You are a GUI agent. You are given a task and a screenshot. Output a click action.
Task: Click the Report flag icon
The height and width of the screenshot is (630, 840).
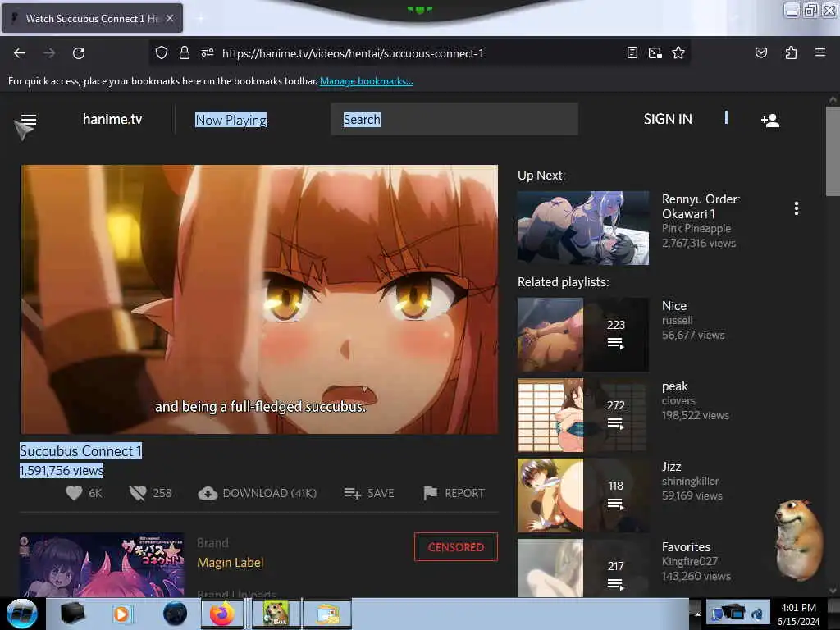[430, 493]
